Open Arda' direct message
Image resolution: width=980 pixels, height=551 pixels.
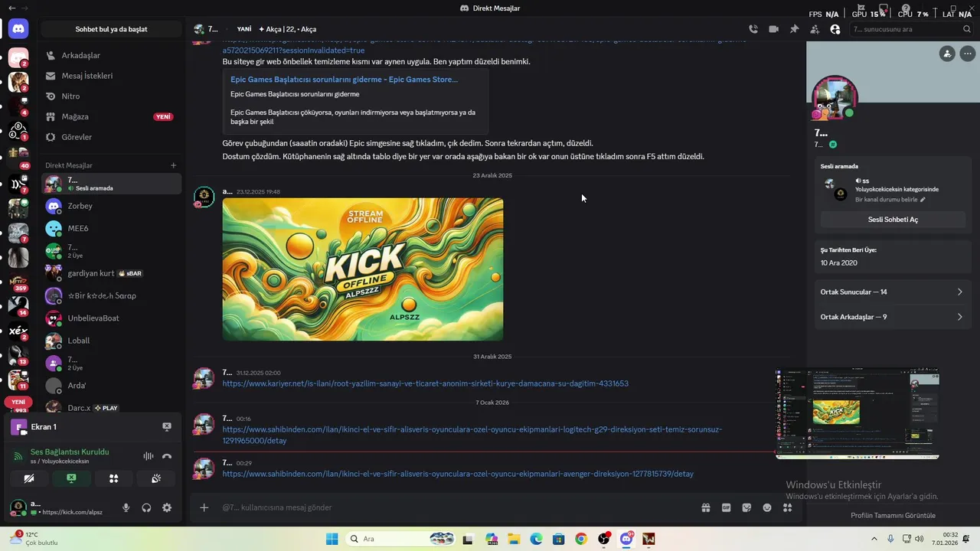(x=111, y=385)
